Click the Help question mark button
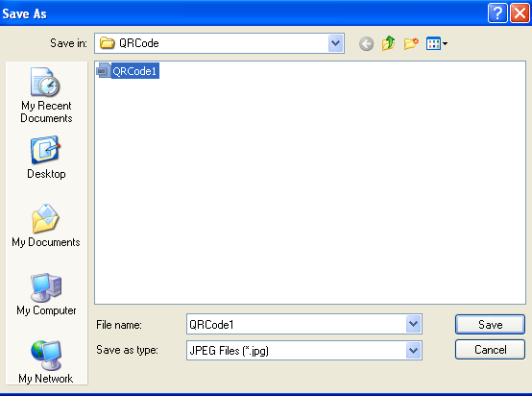Image resolution: width=532 pixels, height=396 pixels. point(497,13)
